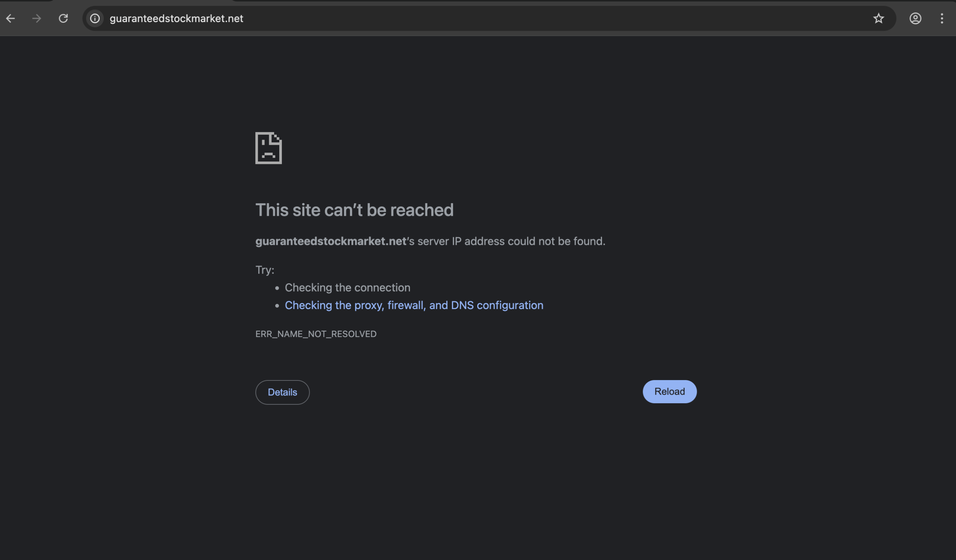The image size is (956, 560).
Task: Open the browser customization three-dot icon
Action: 942,18
